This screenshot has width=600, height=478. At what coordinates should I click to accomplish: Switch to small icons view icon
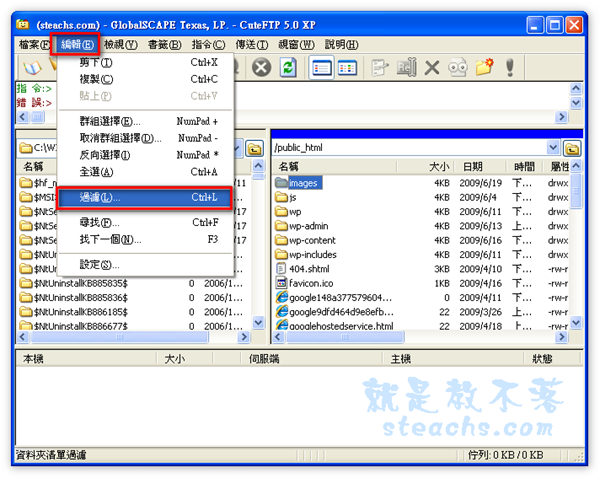(x=347, y=68)
